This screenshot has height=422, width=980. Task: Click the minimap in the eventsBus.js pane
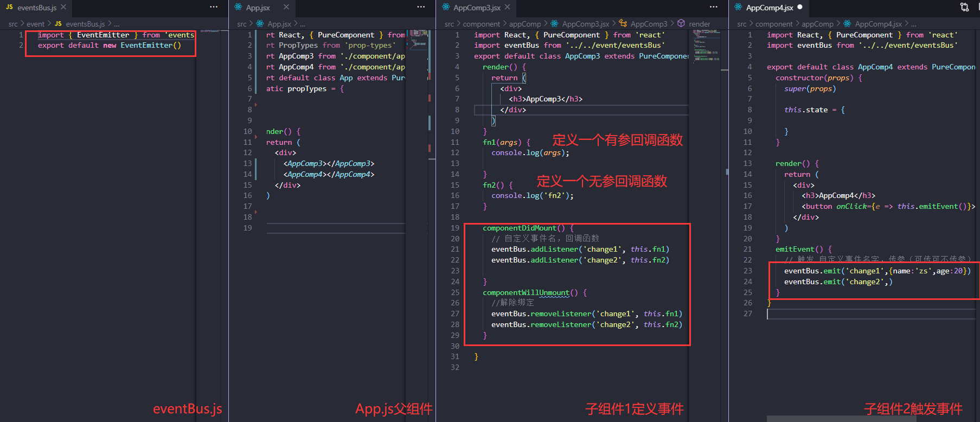(x=211, y=31)
